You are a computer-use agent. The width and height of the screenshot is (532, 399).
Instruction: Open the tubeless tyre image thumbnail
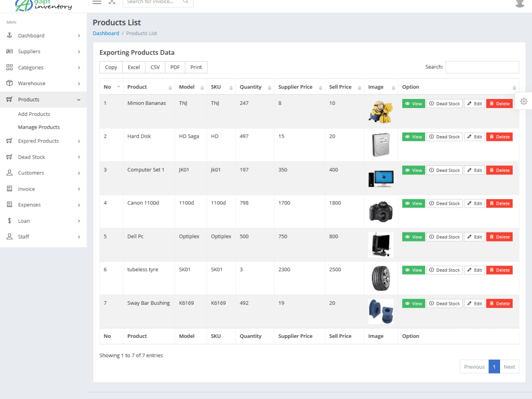click(381, 278)
